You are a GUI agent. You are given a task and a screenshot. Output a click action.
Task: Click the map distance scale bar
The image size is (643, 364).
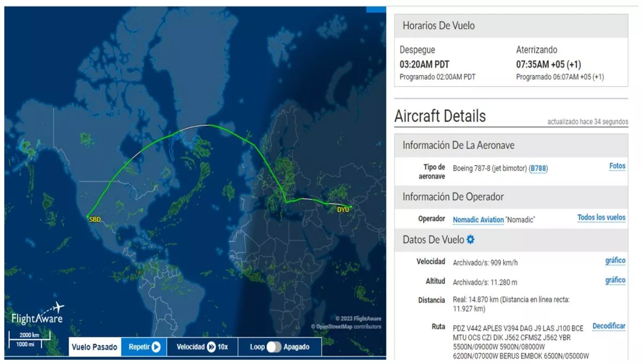[x=28, y=339]
